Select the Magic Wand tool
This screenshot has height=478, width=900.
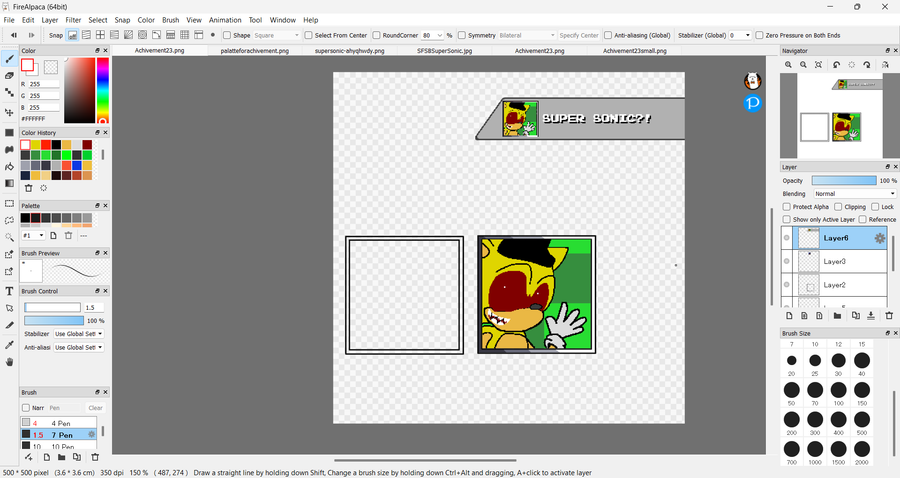[9, 237]
